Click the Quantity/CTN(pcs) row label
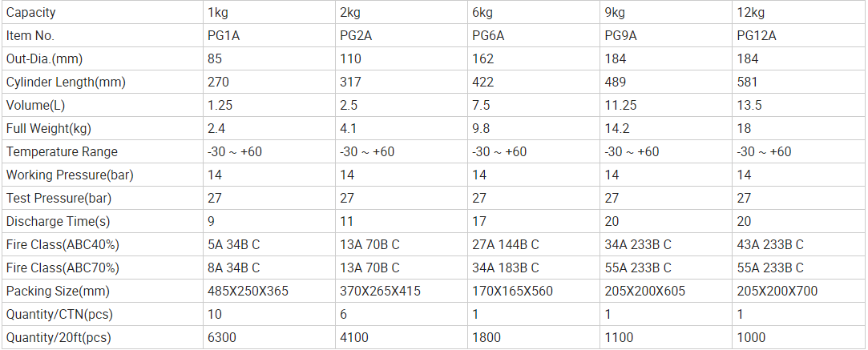 point(59,315)
